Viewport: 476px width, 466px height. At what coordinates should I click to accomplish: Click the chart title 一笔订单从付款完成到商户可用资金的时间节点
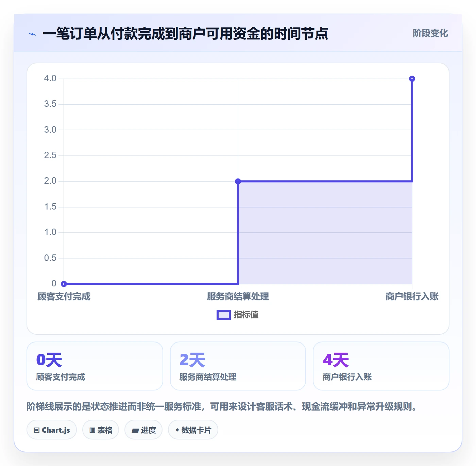coord(185,34)
